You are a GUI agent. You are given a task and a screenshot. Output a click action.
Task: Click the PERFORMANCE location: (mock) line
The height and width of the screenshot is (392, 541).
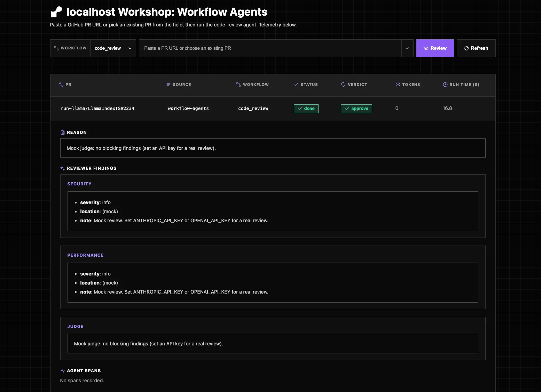point(99,283)
